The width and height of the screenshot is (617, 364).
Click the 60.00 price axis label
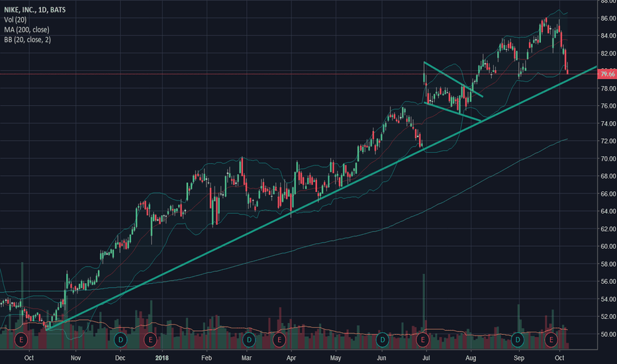click(608, 246)
